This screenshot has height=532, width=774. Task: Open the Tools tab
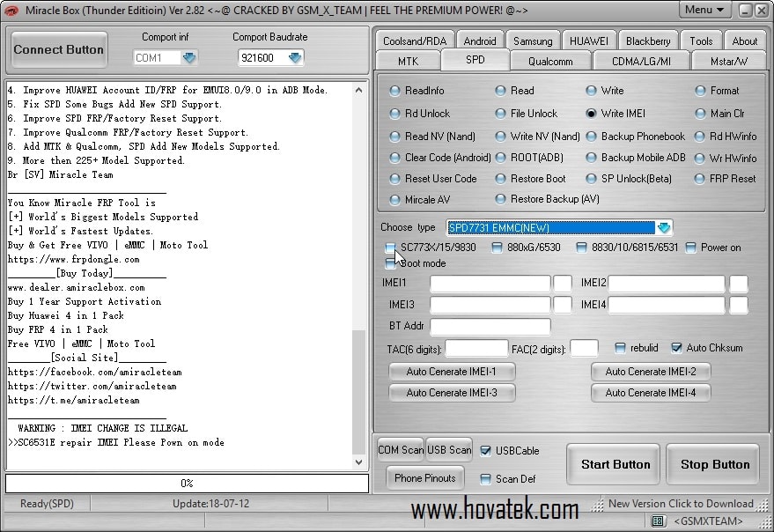tap(701, 41)
